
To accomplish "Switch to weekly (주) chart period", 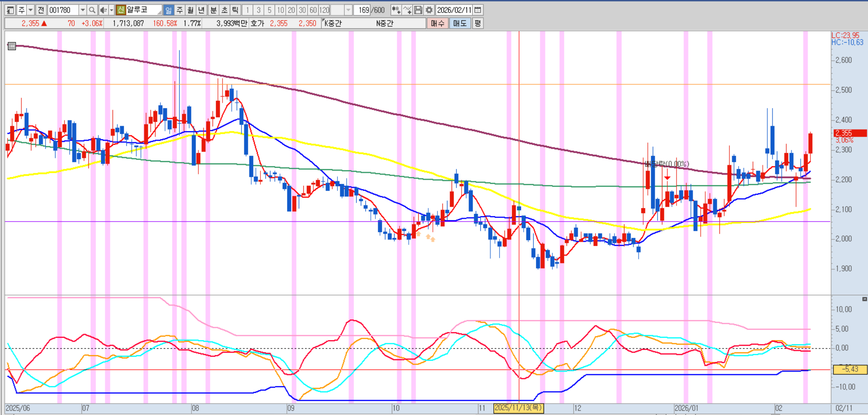I will coord(179,10).
